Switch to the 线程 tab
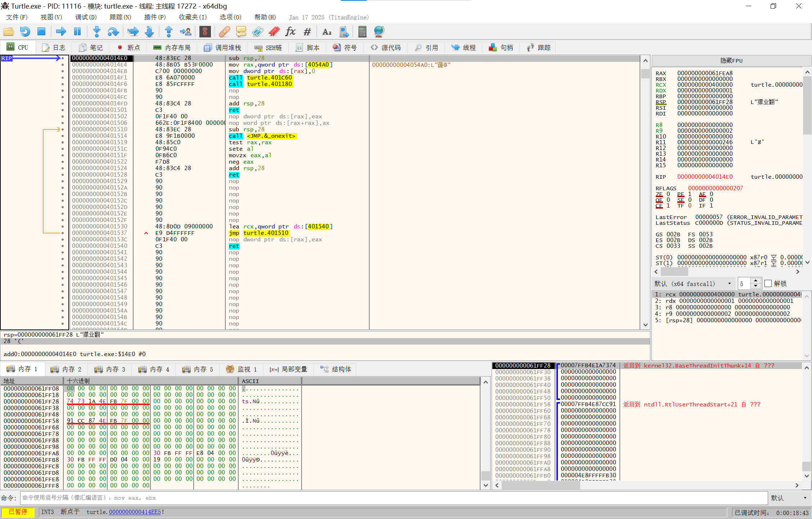 pyautogui.click(x=464, y=47)
